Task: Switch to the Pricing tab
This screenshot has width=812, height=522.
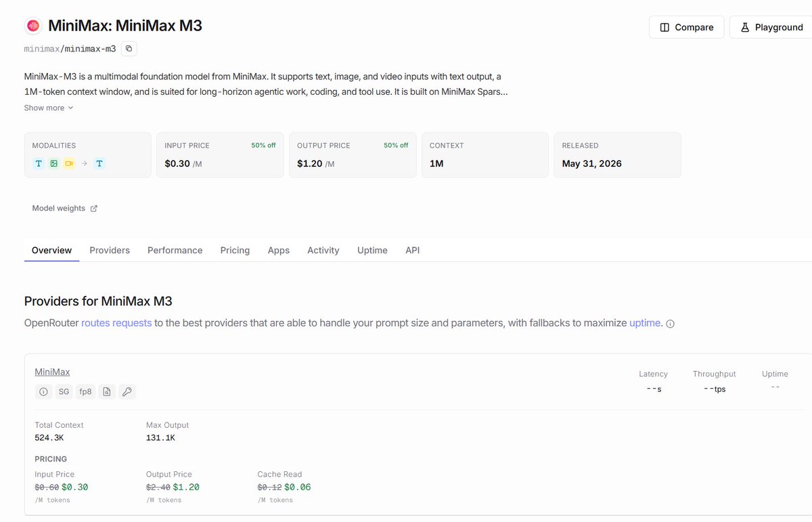Action: [235, 250]
